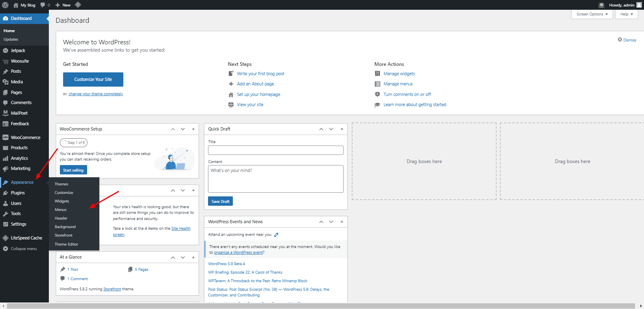Click the 5 Pages link in At a Glance
Image resolution: width=644 pixels, height=309 pixels.
point(142,270)
